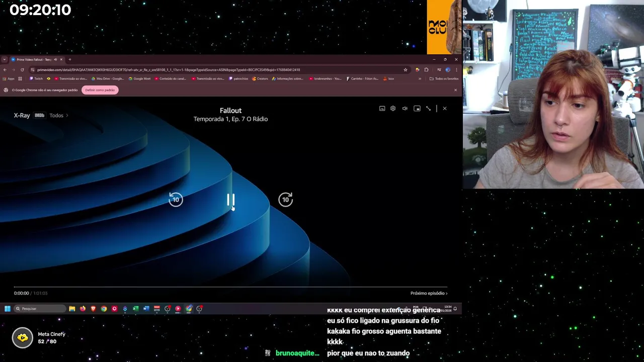Enable picture-in-picture mode

[x=417, y=109]
